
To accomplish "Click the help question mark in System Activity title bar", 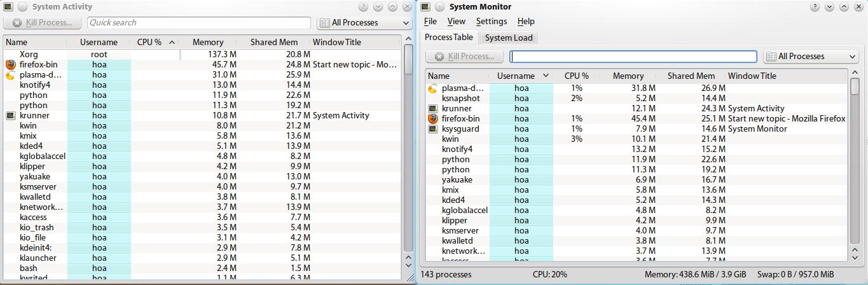I will 363,7.
